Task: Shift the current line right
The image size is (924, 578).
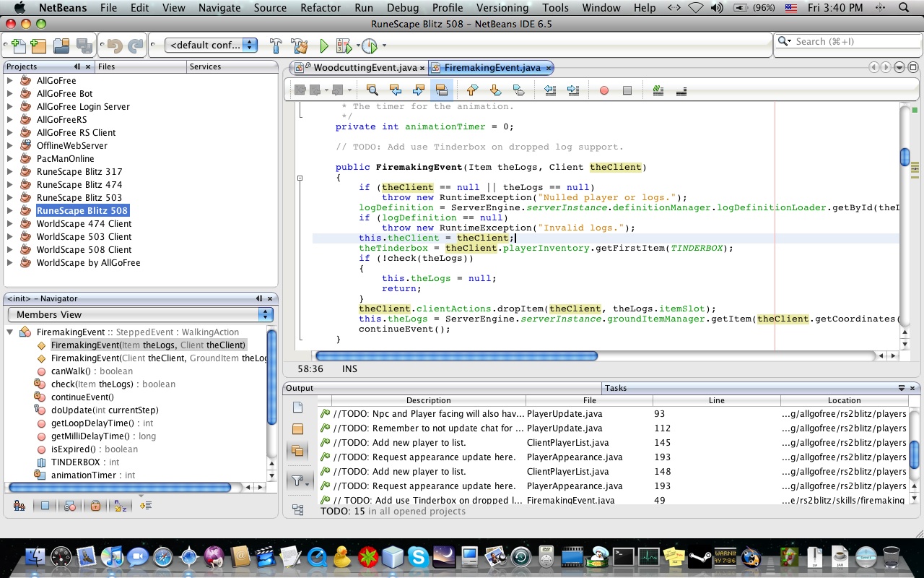Action: click(573, 90)
